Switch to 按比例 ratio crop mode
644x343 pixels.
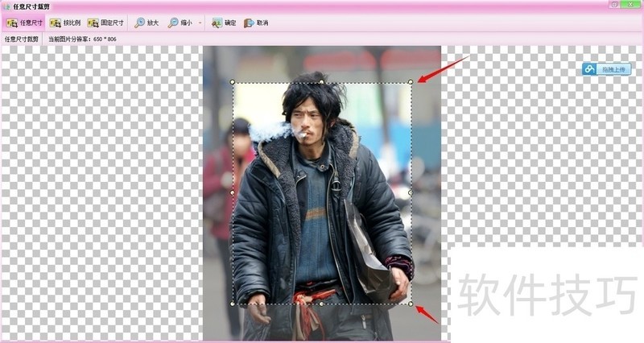point(65,23)
